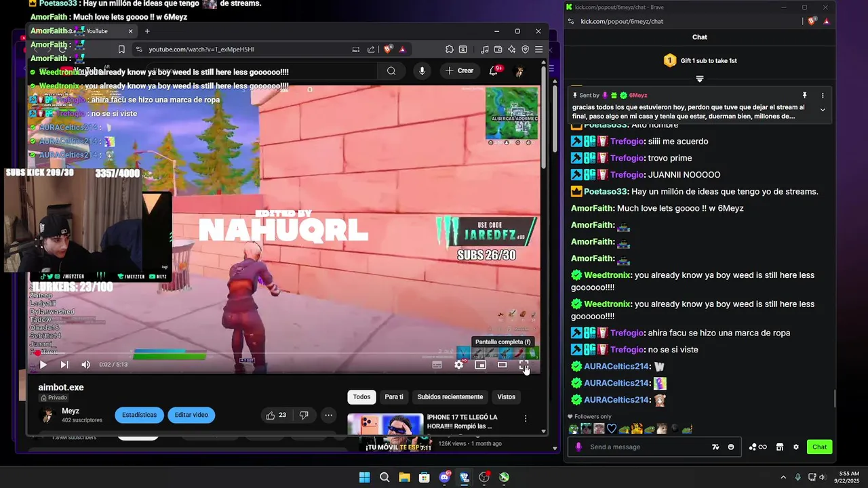
Task: Open the Brave hamburger menu
Action: coord(538,49)
